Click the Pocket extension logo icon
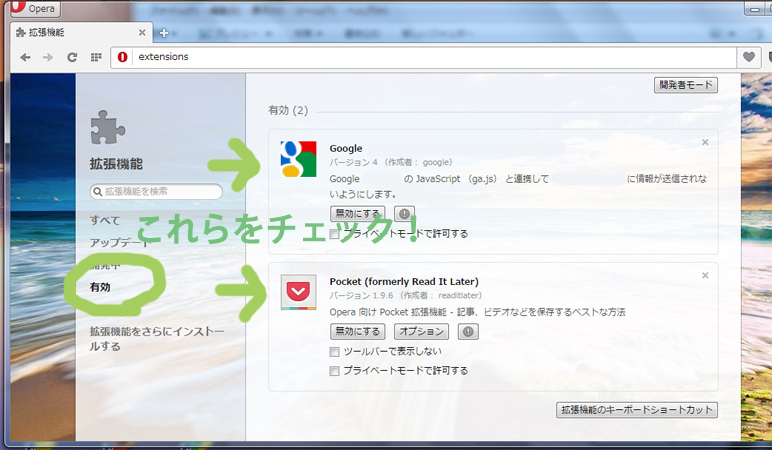Image resolution: width=772 pixels, height=450 pixels. tap(298, 291)
